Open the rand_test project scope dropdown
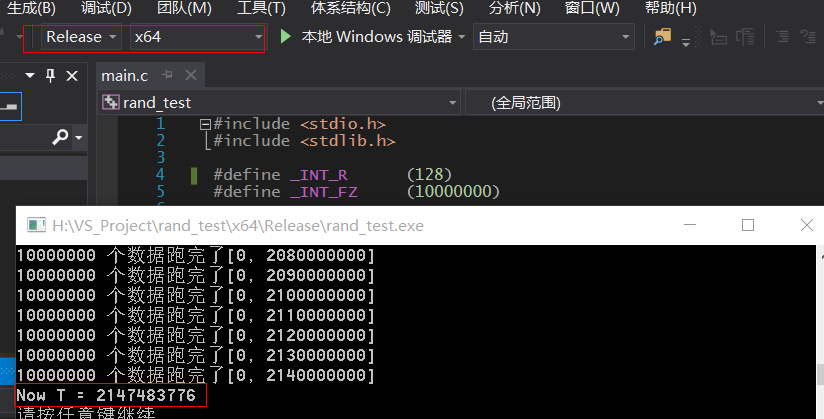This screenshot has height=419, width=824. click(x=279, y=103)
